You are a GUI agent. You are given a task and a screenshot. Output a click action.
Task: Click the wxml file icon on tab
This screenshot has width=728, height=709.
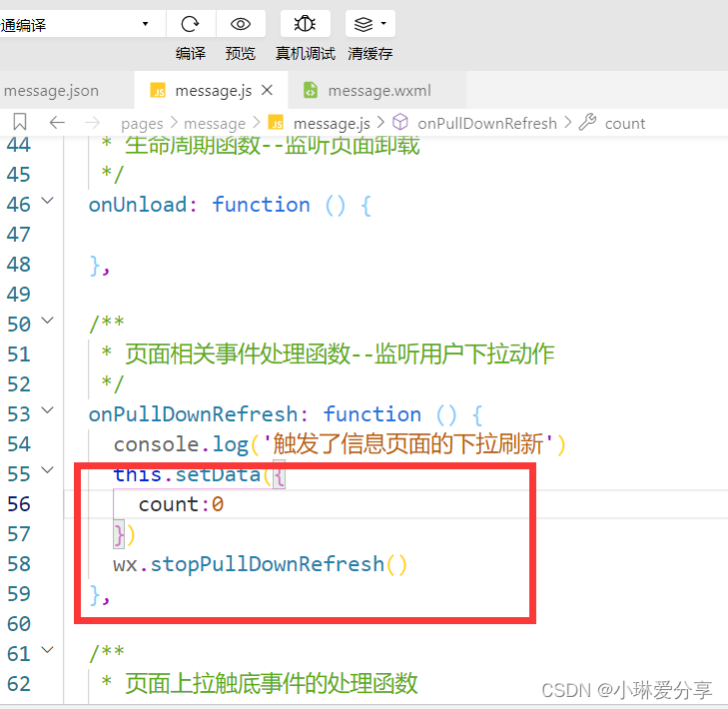311,90
